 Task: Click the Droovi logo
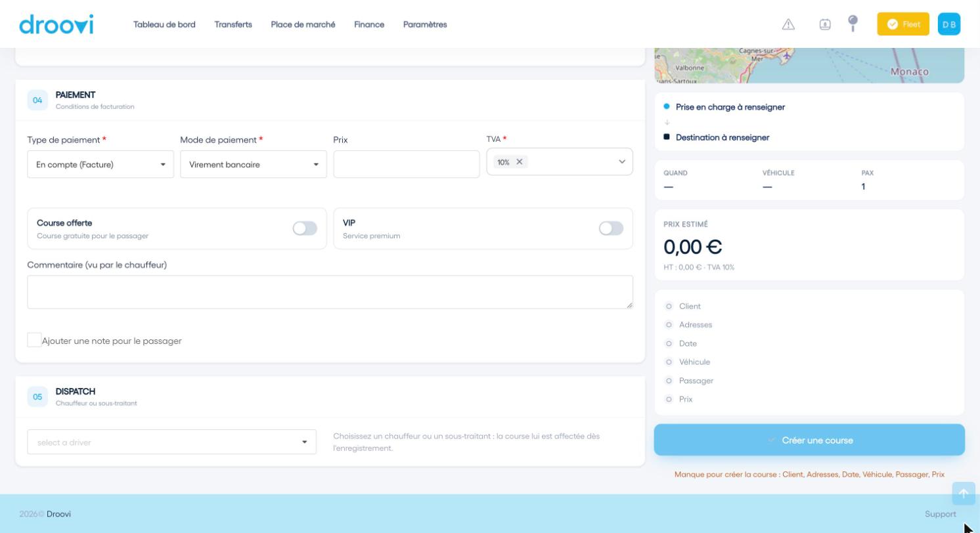coord(56,24)
